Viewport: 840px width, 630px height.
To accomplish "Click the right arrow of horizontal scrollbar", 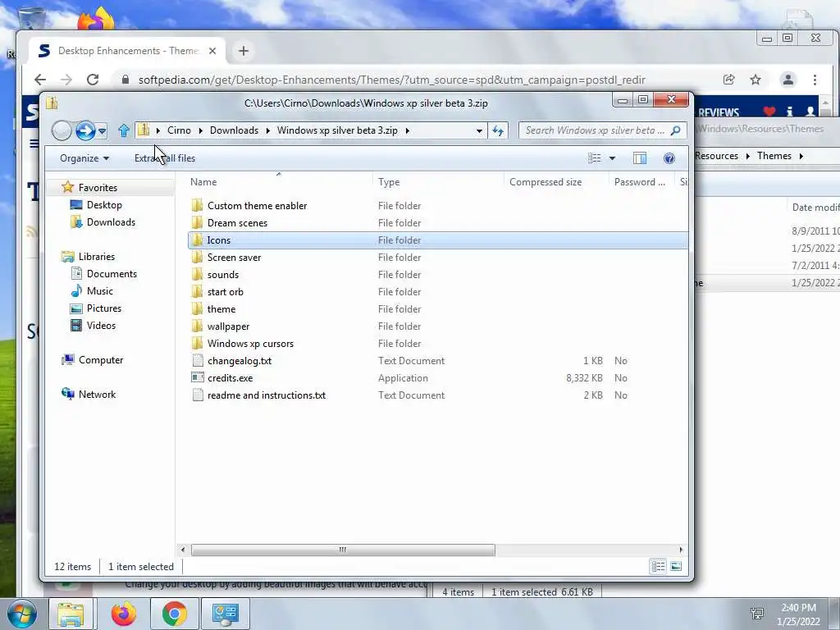I will [x=681, y=550].
